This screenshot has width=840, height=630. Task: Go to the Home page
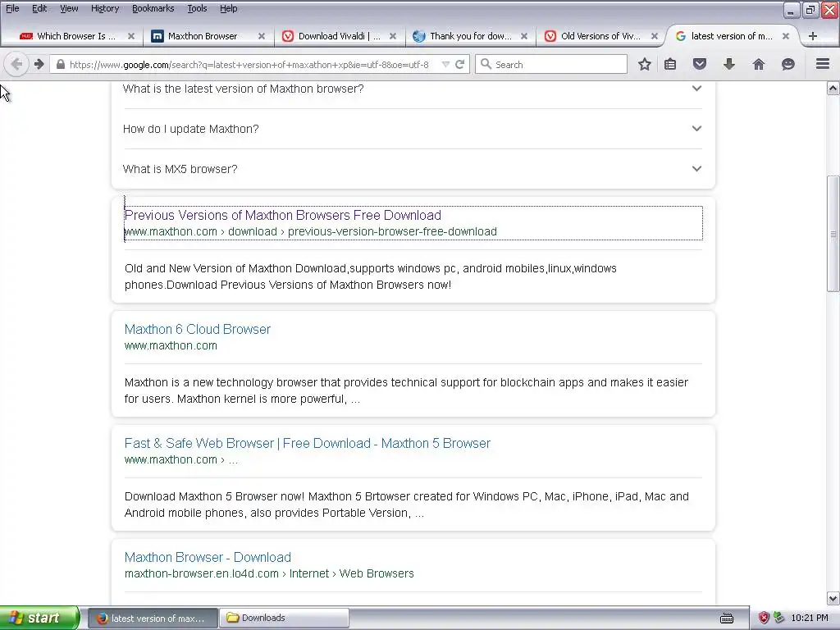click(x=759, y=64)
